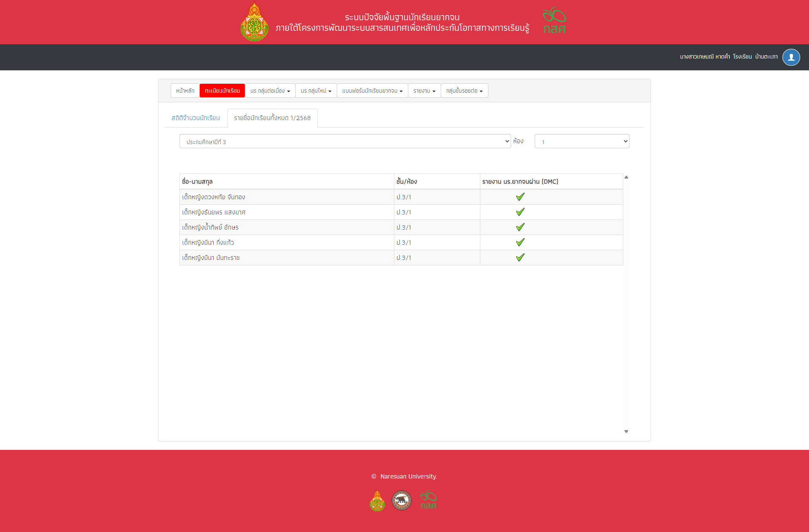
Task: Click the green checkmark for เด็กหญิงดวงหทัย จันทอง
Action: tap(520, 197)
